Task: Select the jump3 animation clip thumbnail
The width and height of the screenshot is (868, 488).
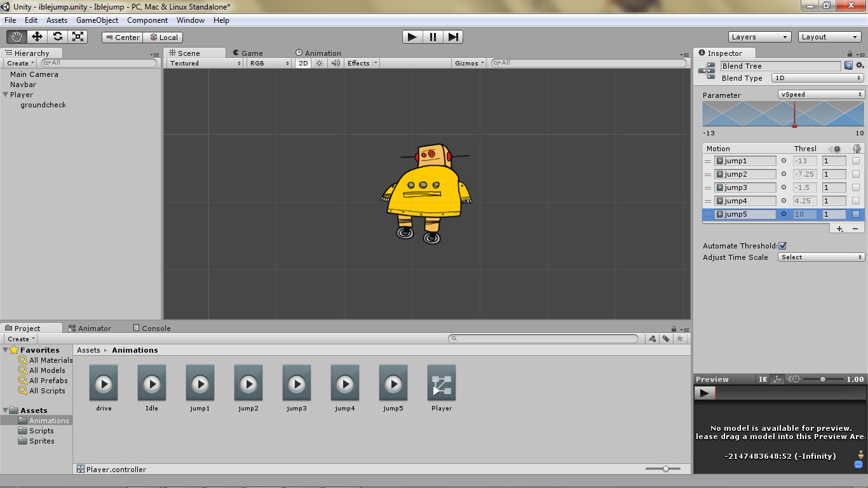Action: click(x=296, y=384)
